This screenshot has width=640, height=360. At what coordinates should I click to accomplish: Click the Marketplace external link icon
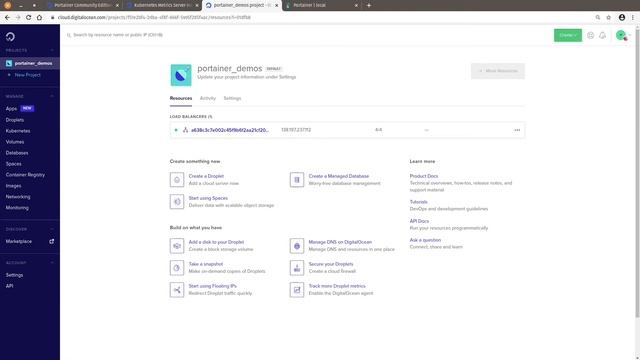click(51, 241)
